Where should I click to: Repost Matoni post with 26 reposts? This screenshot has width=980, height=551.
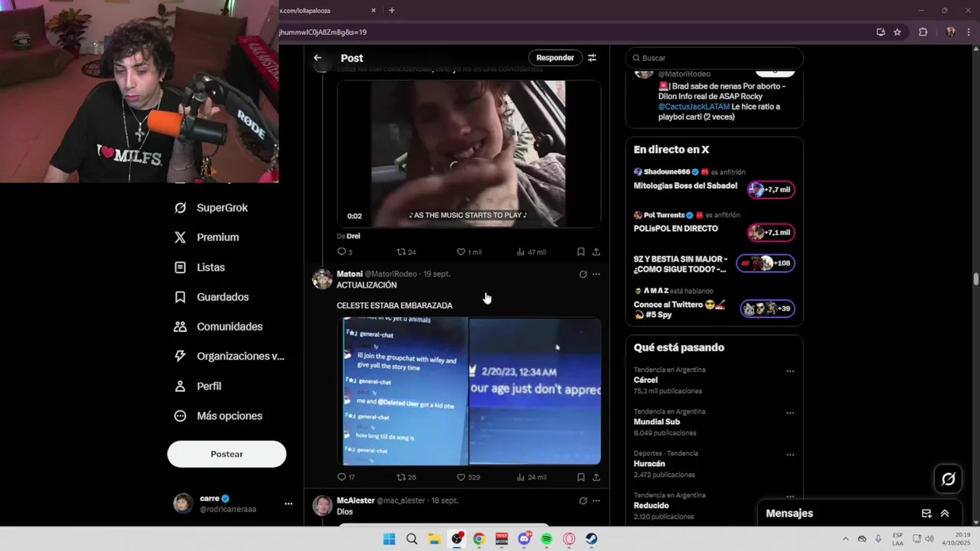[406, 477]
